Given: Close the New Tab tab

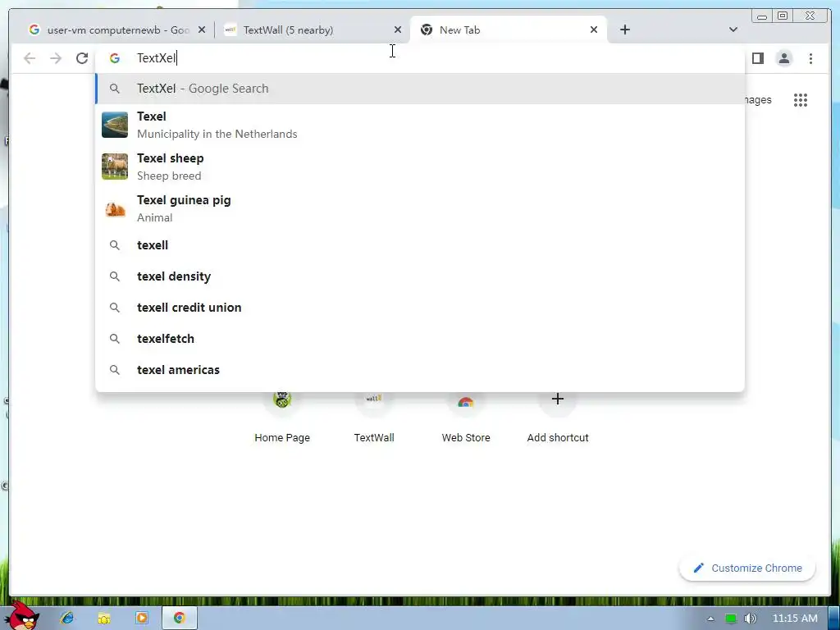Looking at the screenshot, I should 594,30.
